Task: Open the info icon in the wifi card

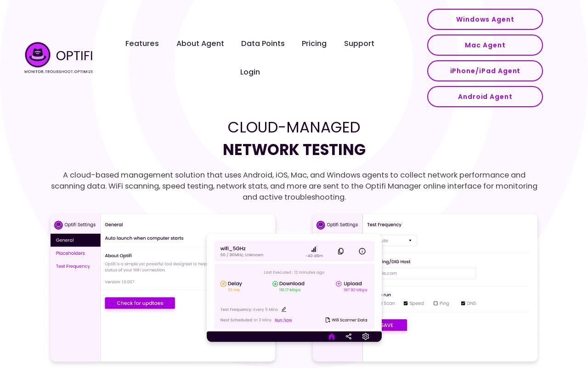Action: tap(362, 251)
